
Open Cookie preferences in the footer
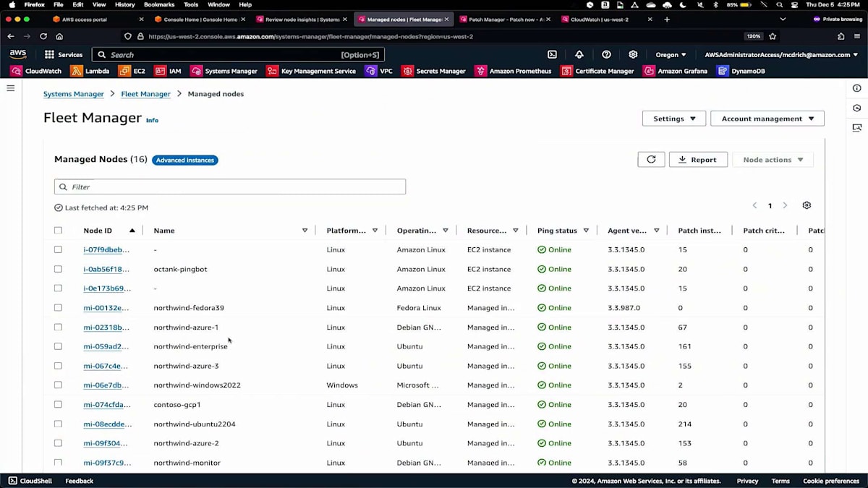point(831,481)
